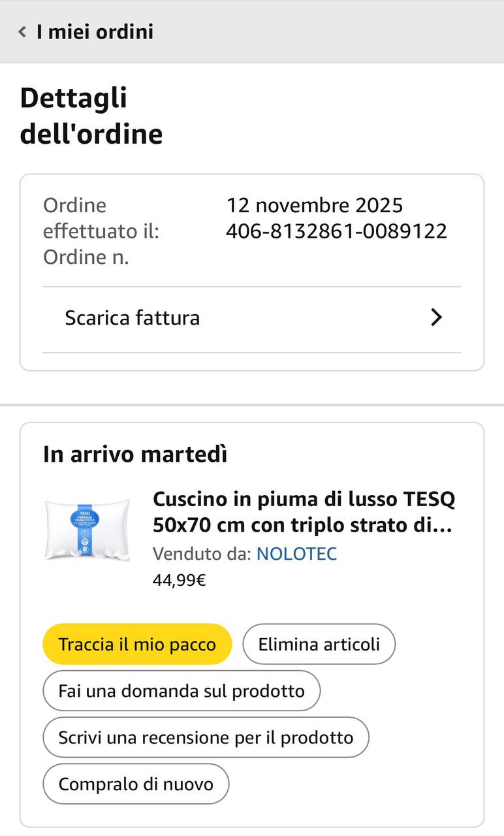Open the Scarica fattura row
The width and height of the screenshot is (504, 836).
click(133, 318)
